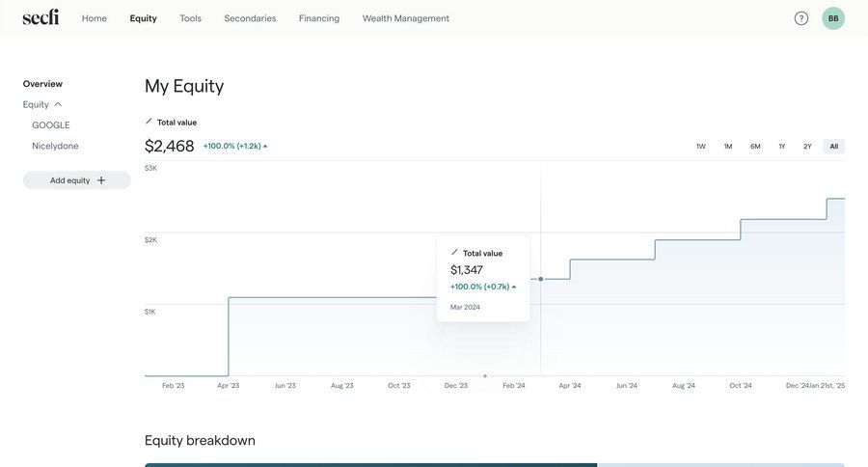Image resolution: width=868 pixels, height=467 pixels.
Task: Select the 1M time range
Action: tap(728, 147)
